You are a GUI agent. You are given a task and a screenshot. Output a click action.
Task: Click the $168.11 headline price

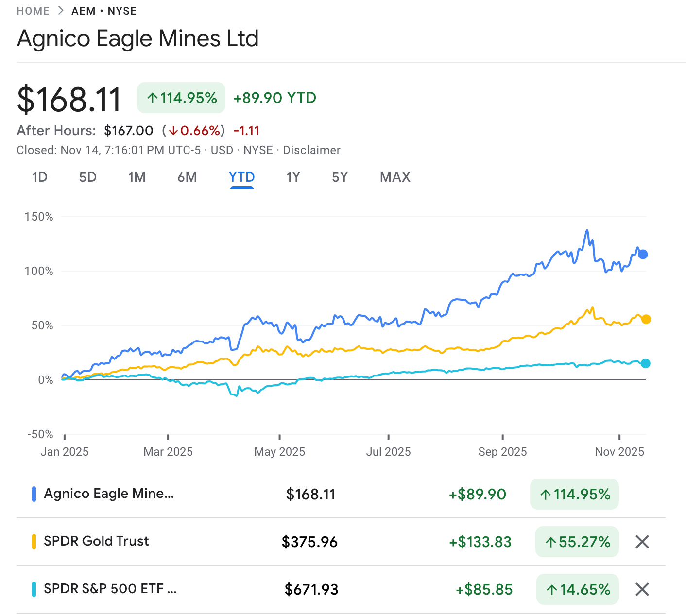point(69,99)
